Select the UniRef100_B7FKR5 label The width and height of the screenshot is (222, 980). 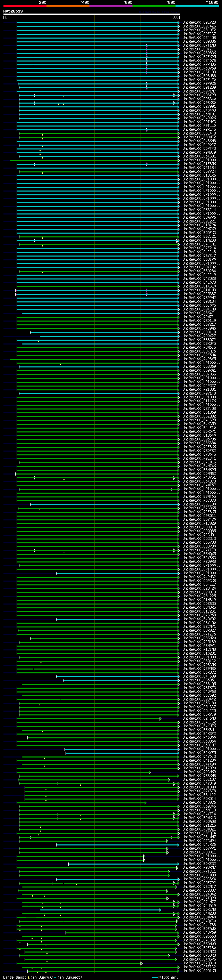point(199,57)
